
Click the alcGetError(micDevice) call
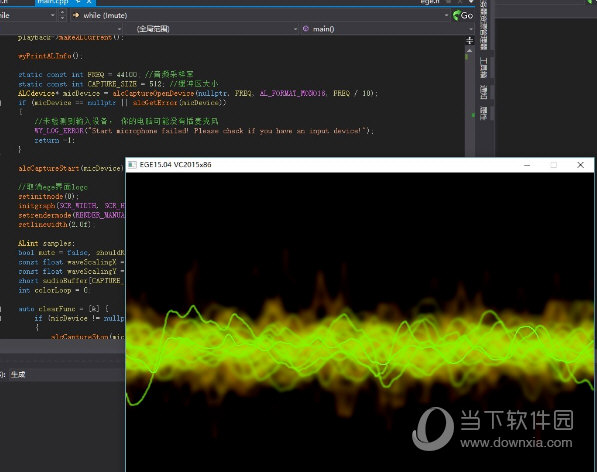click(179, 103)
